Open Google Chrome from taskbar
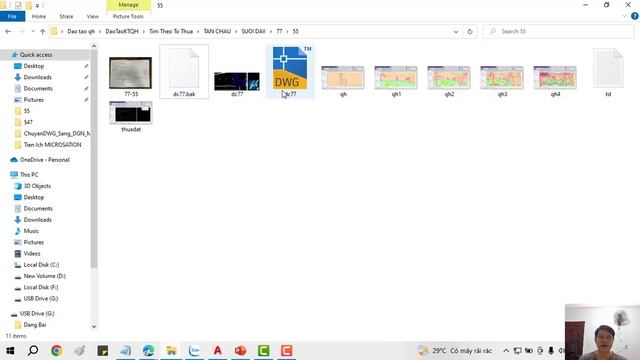 pyautogui.click(x=56, y=351)
